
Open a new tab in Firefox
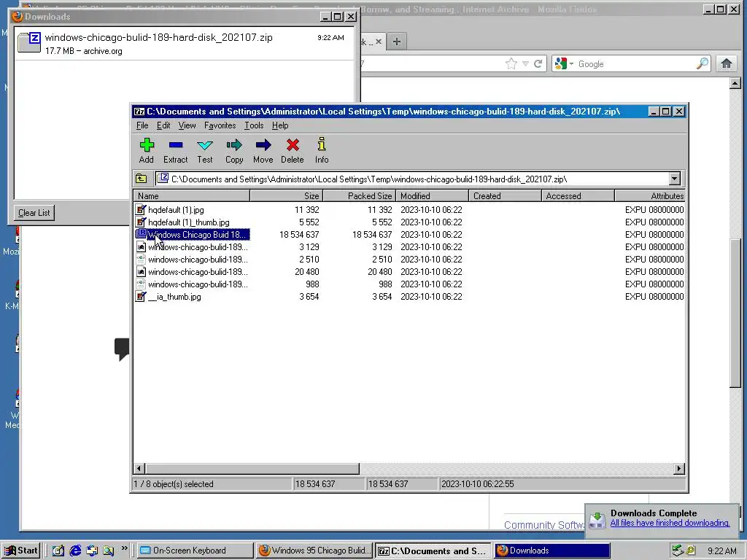[396, 42]
